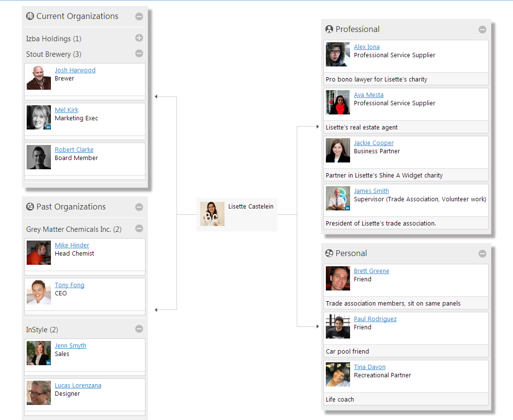Image resolution: width=513 pixels, height=420 pixels.
Task: Click the 'Life coach' note
Action: tap(340, 399)
